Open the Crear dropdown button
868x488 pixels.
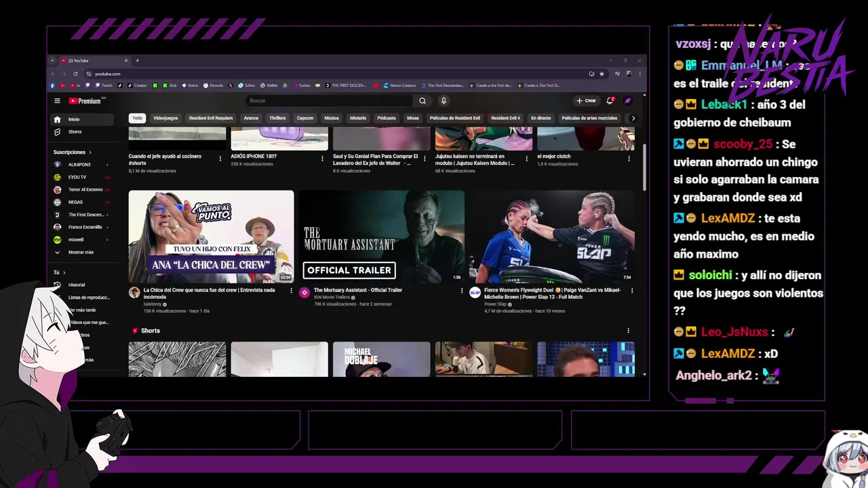(x=586, y=100)
